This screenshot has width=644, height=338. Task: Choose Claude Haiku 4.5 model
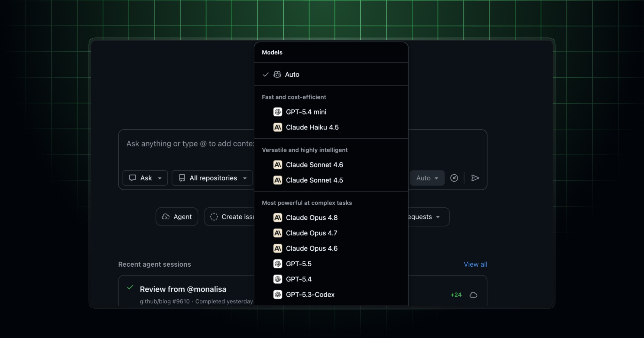(x=331, y=127)
